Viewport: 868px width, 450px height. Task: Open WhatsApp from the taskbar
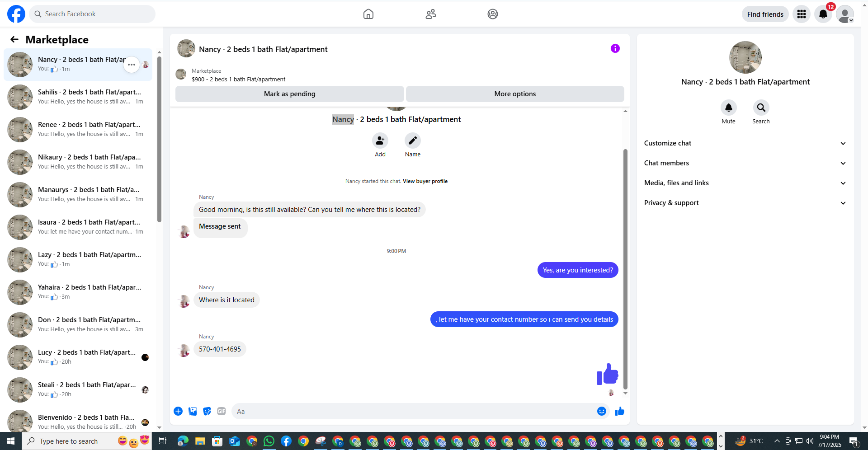tap(269, 441)
